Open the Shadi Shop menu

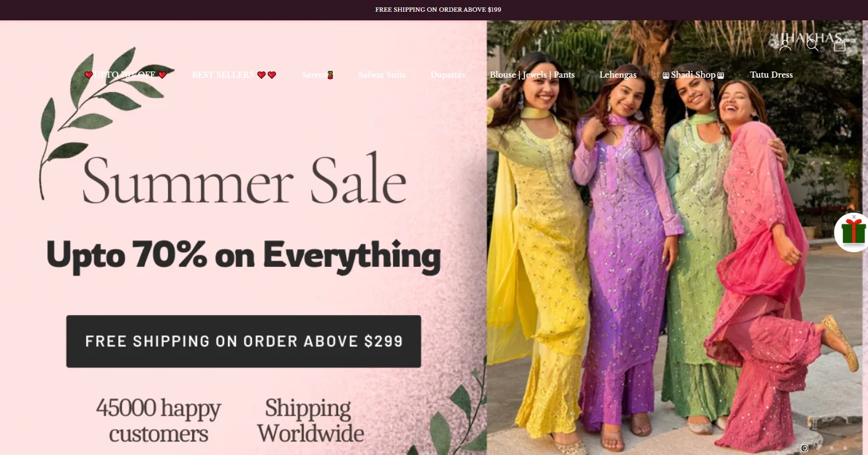(693, 75)
